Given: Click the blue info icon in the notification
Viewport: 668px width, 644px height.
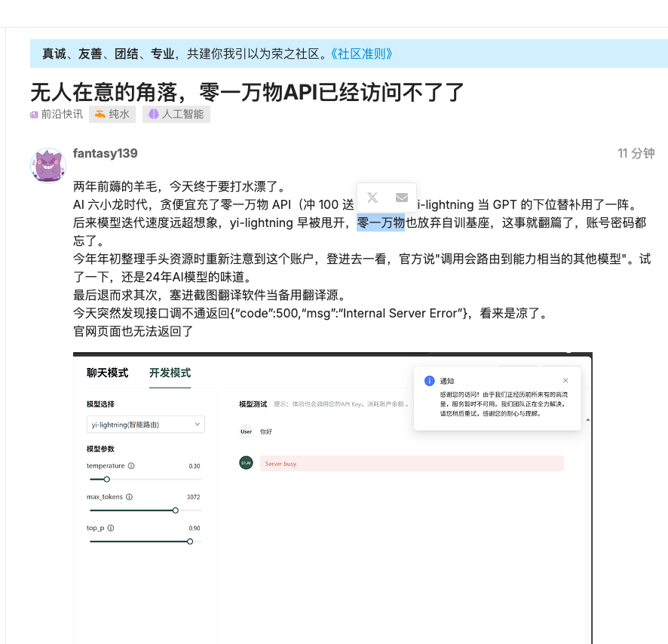Looking at the screenshot, I should coord(430,381).
